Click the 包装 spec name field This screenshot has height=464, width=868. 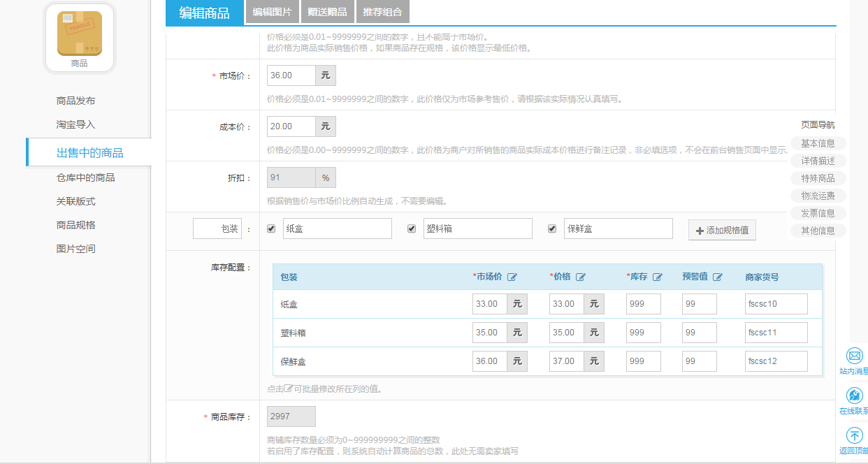[x=217, y=229]
